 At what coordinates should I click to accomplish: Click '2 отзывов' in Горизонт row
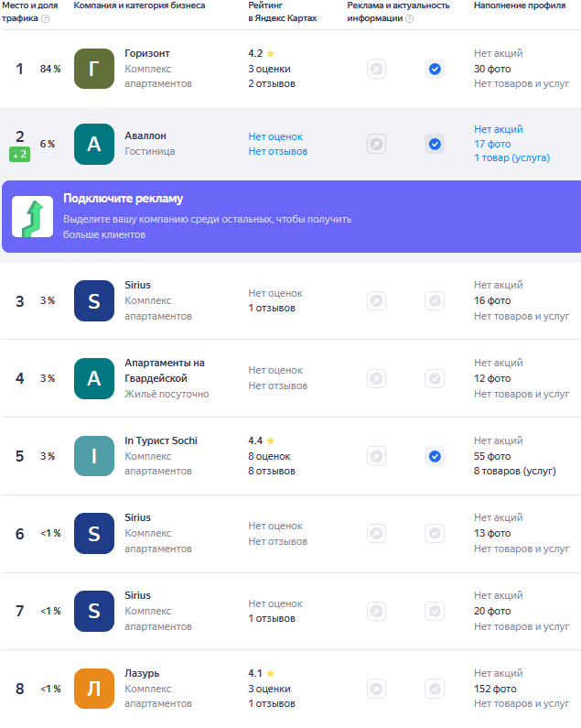(x=272, y=83)
